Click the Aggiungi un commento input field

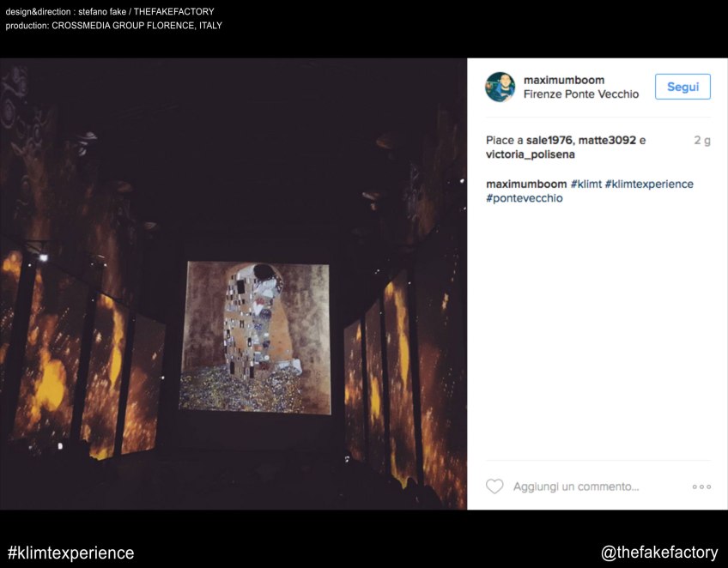576,486
